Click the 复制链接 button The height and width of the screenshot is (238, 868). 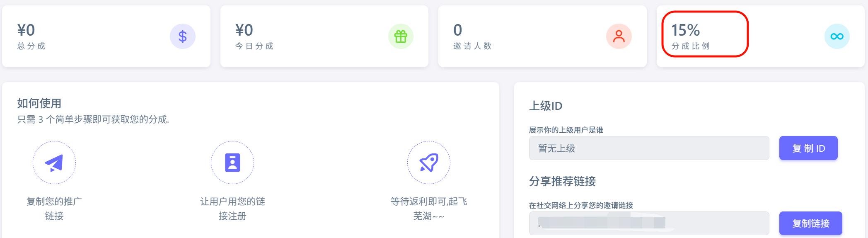tap(811, 223)
